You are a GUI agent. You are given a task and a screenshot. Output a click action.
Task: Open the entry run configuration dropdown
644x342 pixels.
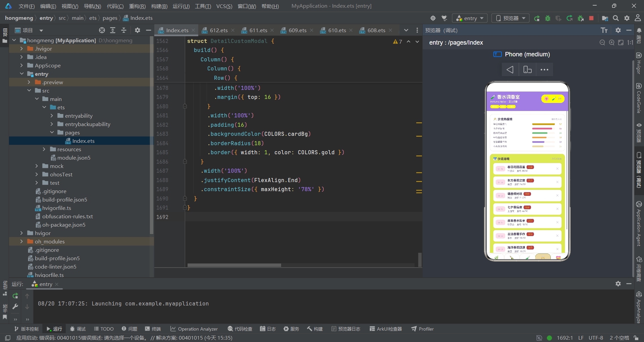tap(470, 18)
